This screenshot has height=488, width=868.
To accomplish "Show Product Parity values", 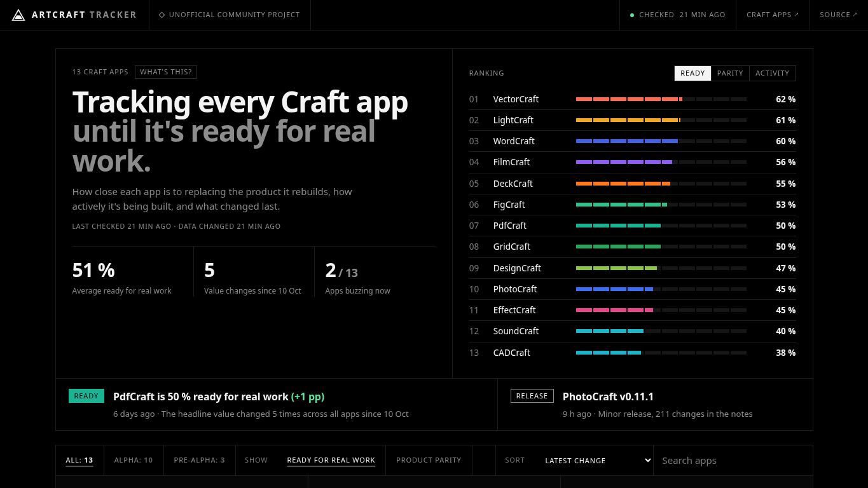I will (x=429, y=460).
